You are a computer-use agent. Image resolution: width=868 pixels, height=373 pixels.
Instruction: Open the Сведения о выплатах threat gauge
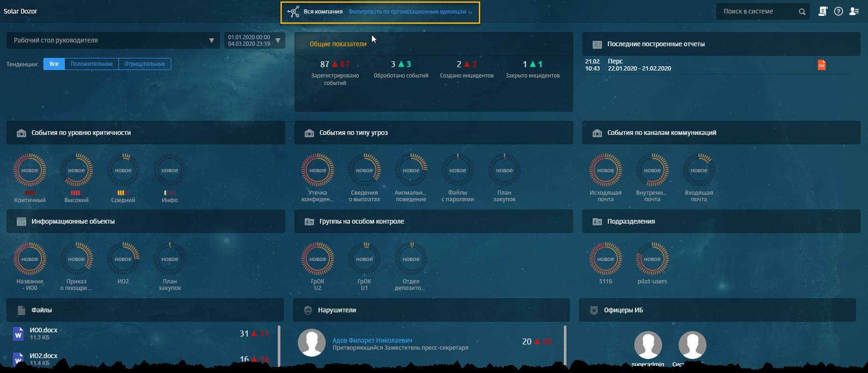pos(364,170)
